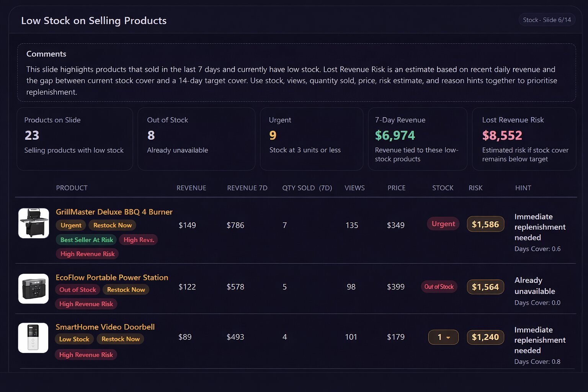Click the $399 price cell
588x392 pixels.
click(x=396, y=287)
